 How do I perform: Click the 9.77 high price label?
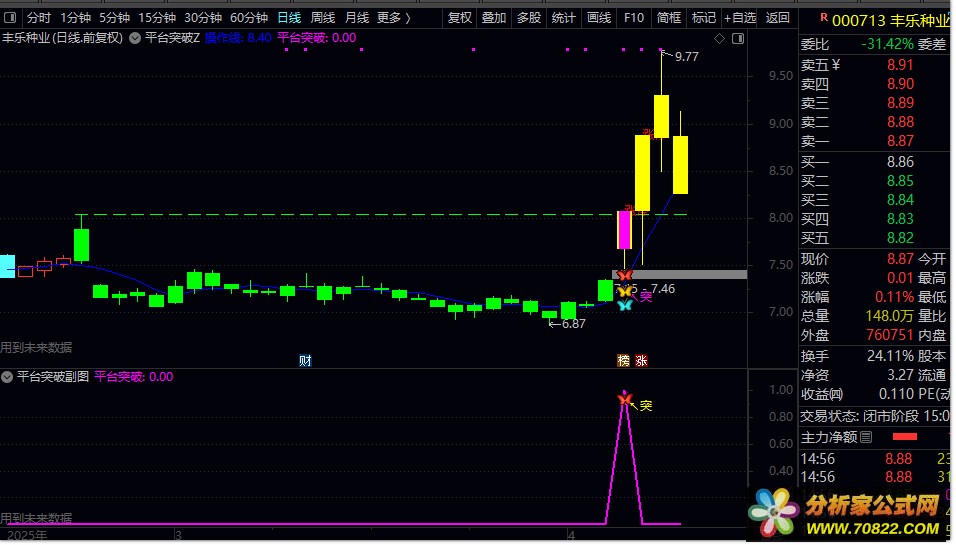tap(686, 57)
